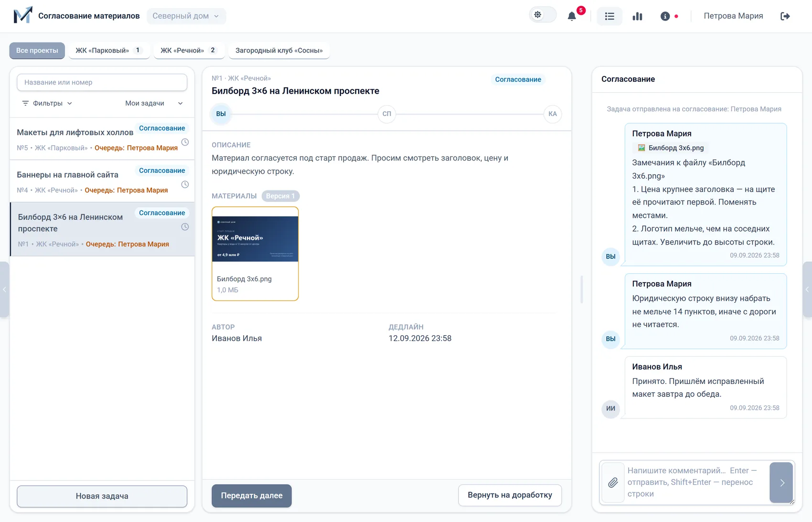Screen dimensions: 812x522
Task: Click clock icon on Баннеры на главной сайта
Action: (x=185, y=184)
